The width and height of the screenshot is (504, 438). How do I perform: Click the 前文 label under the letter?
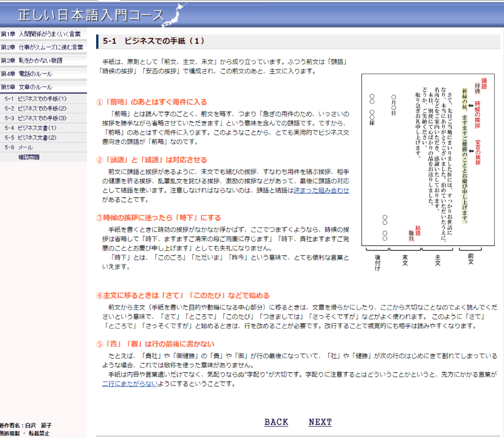(x=471, y=259)
